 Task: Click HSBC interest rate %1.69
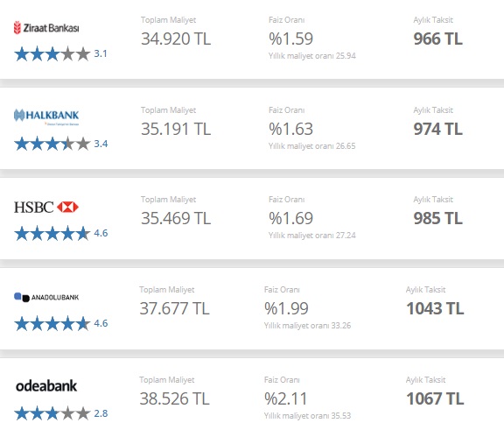click(x=290, y=218)
